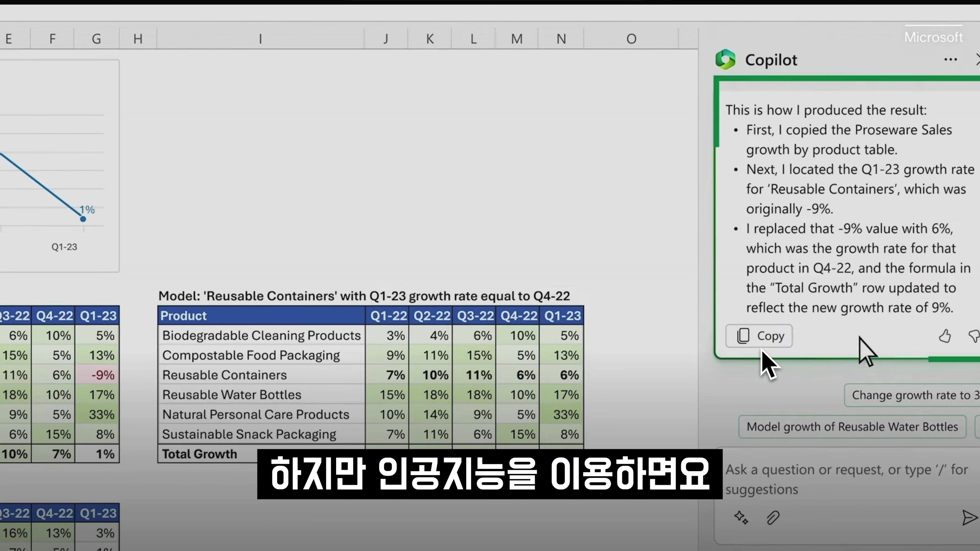Click the -9% cell in original table
This screenshot has height=551, width=980.
point(97,375)
